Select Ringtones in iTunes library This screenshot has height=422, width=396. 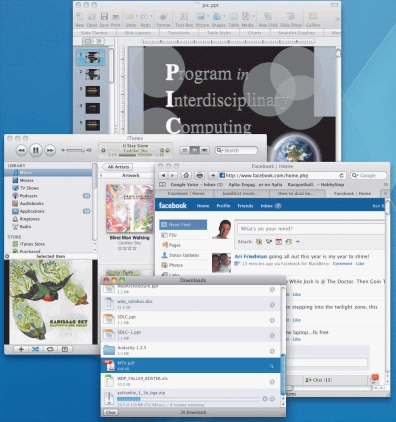[49, 219]
